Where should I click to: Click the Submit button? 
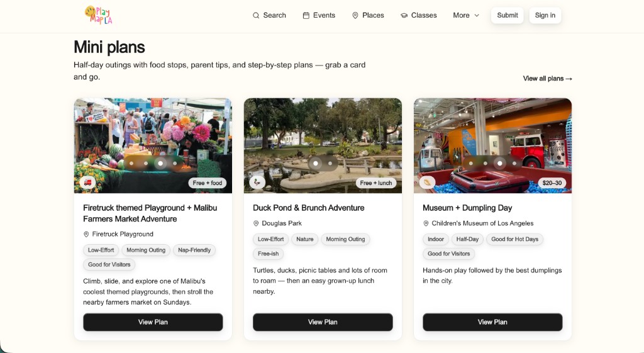pyautogui.click(x=508, y=15)
